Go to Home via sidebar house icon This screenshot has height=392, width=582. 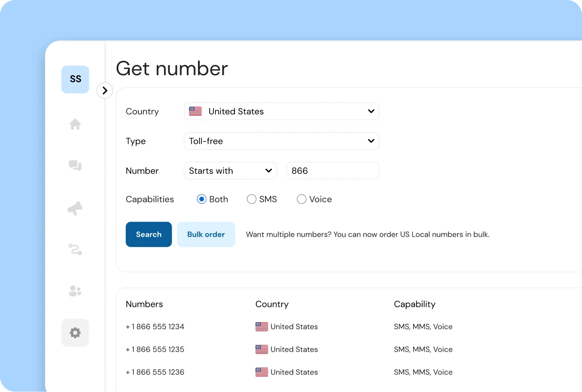[75, 124]
